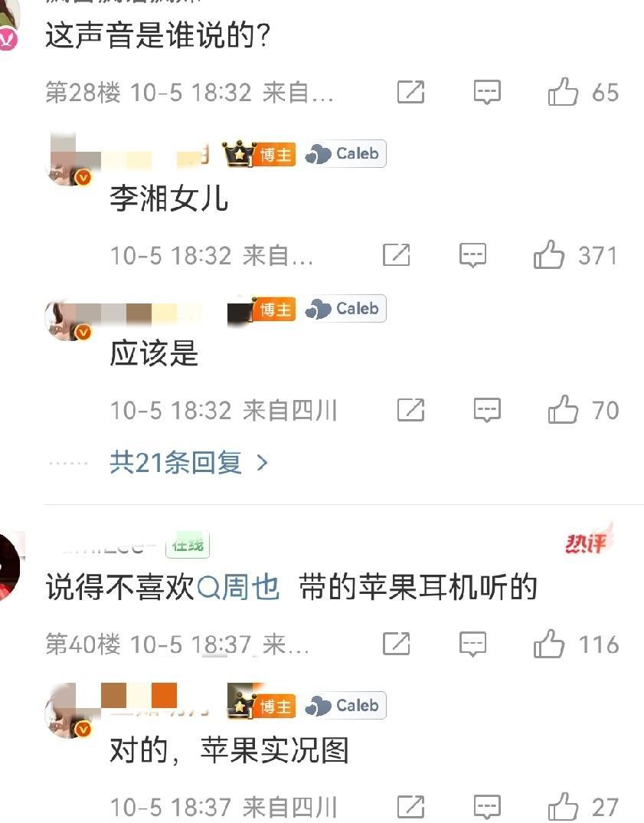The image size is (644, 823).
Task: Forward the floor 40 comment
Action: click(x=397, y=644)
